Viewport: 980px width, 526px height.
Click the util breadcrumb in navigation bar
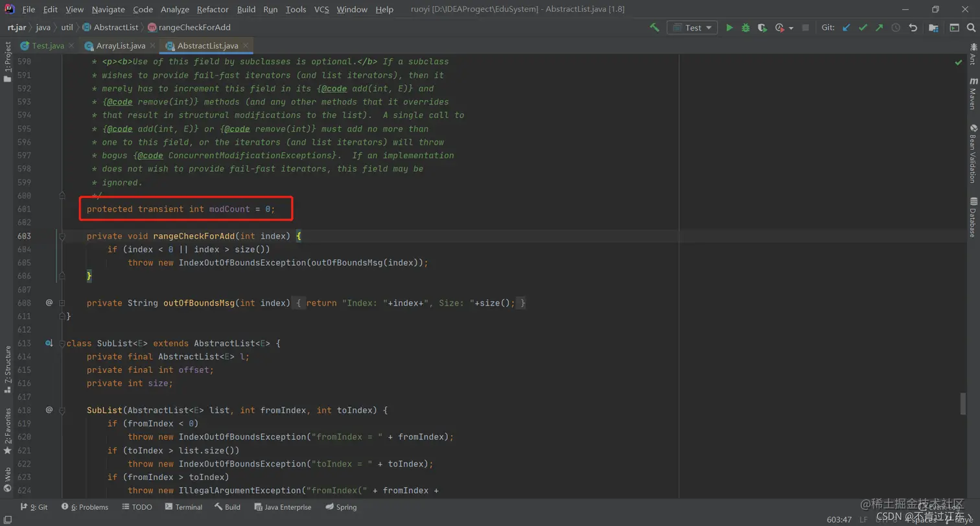[67, 28]
